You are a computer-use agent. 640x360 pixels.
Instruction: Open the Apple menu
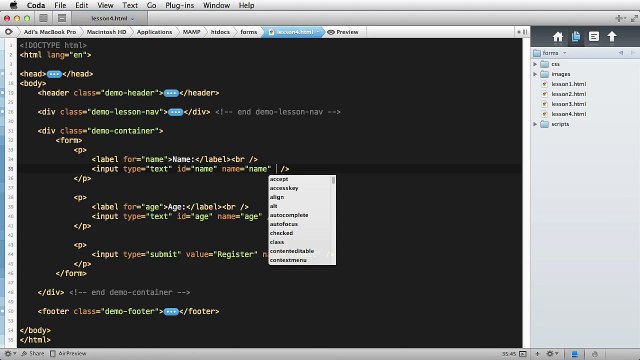coord(13,5)
